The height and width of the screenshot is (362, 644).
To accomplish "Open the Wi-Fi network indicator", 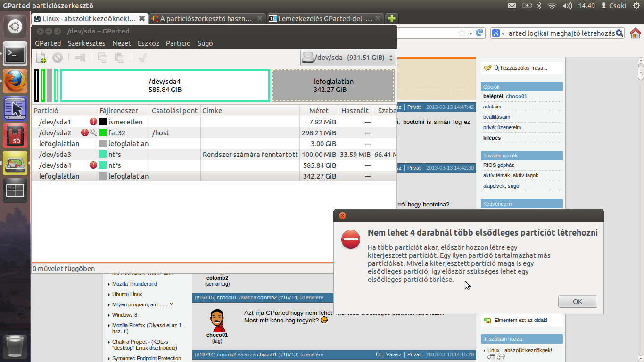I will 553,6.
